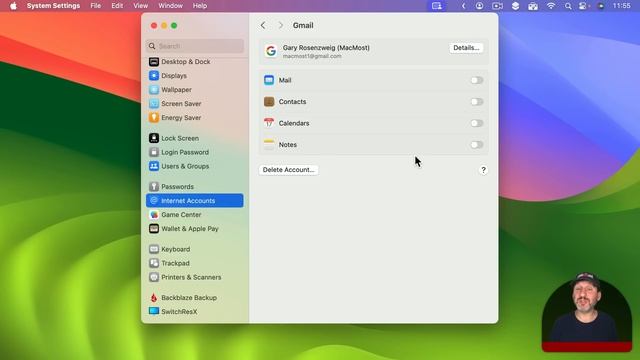640x360 pixels.
Task: Open Spotlight search in menu bar
Action: 568,6
